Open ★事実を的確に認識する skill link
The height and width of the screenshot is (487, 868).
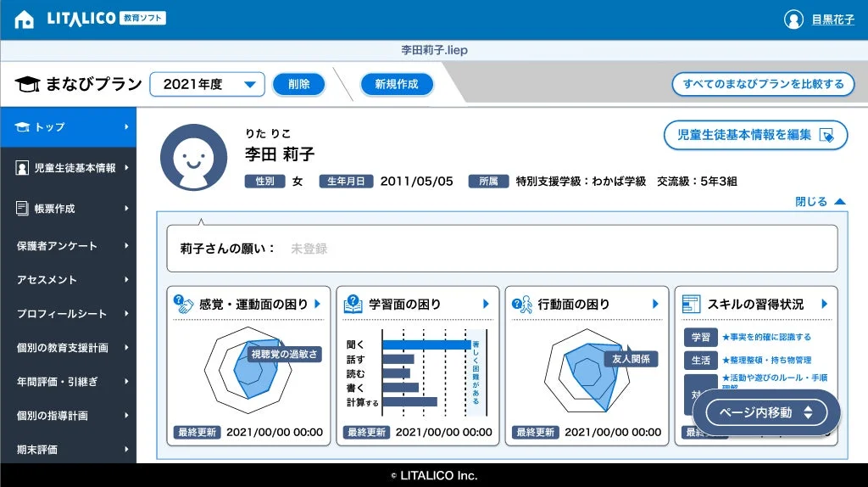pos(766,337)
